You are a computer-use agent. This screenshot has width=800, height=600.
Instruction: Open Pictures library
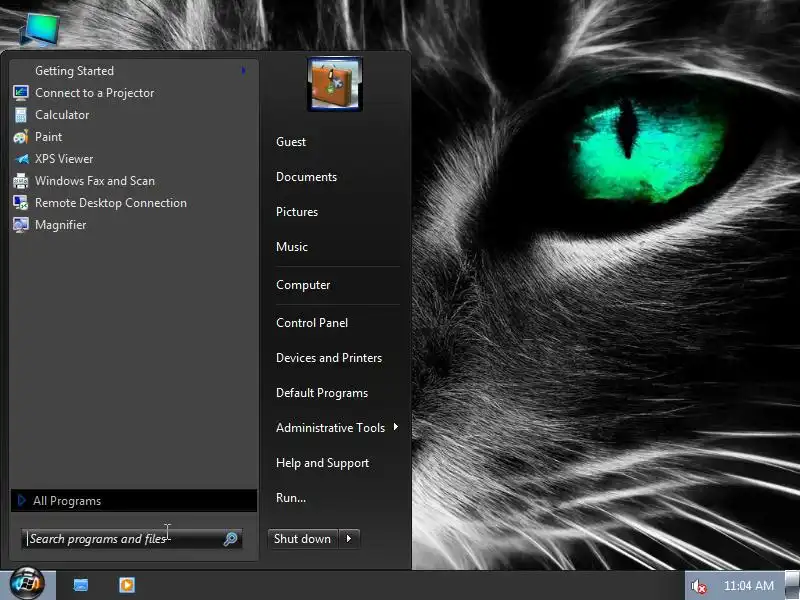(297, 212)
